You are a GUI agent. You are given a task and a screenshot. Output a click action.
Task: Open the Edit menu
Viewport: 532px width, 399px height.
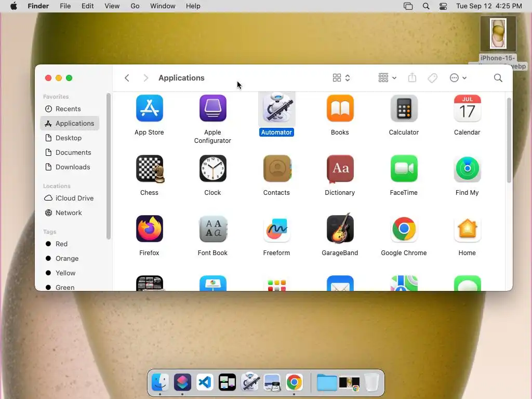[x=87, y=6]
